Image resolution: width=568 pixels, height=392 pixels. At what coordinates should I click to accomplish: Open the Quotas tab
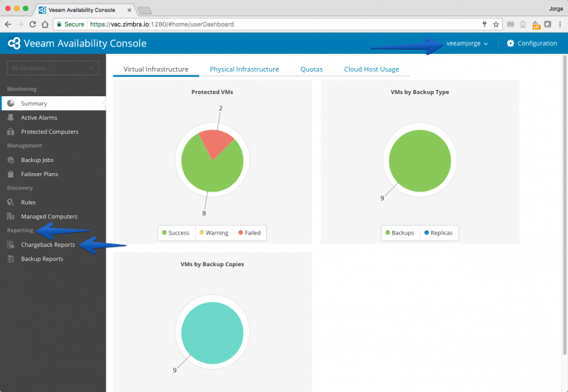tap(311, 70)
